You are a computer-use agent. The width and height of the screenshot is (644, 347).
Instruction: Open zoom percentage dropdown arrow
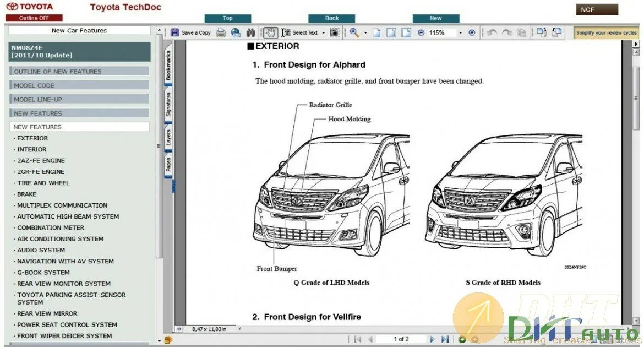(x=460, y=32)
